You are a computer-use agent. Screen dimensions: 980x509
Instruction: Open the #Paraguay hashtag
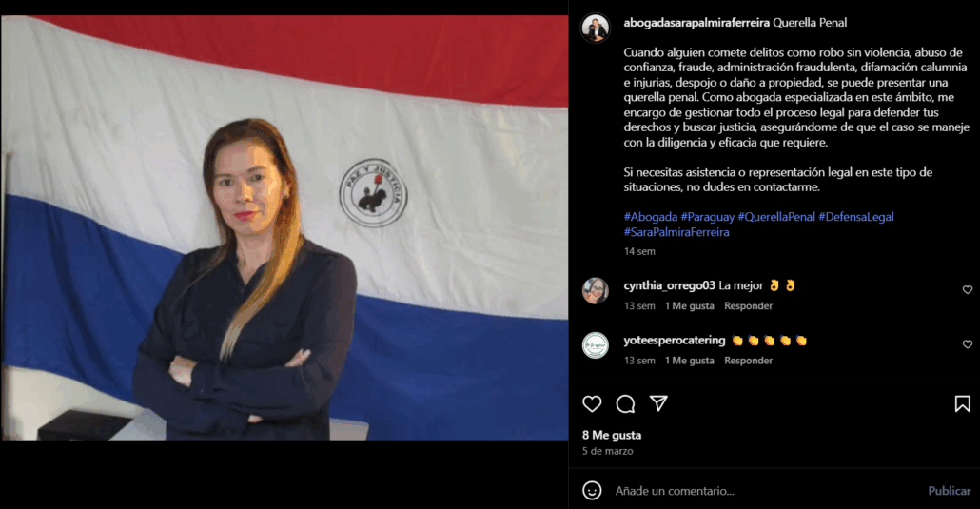click(x=708, y=217)
